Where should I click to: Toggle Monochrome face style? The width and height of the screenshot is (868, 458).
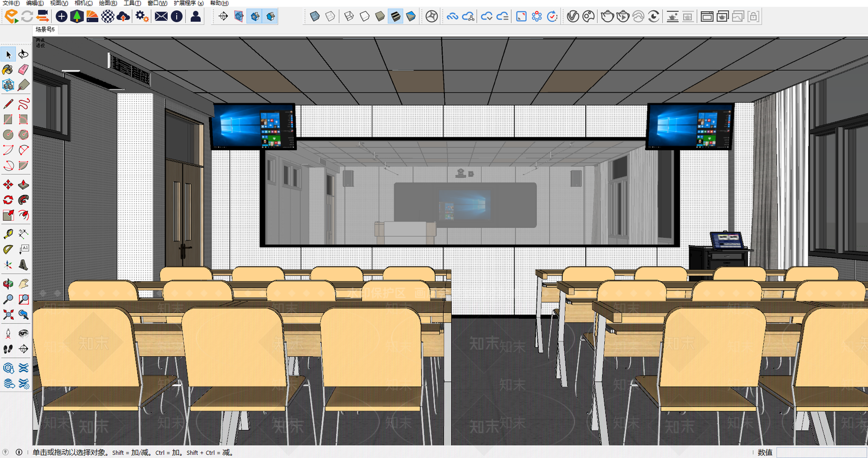coord(411,16)
